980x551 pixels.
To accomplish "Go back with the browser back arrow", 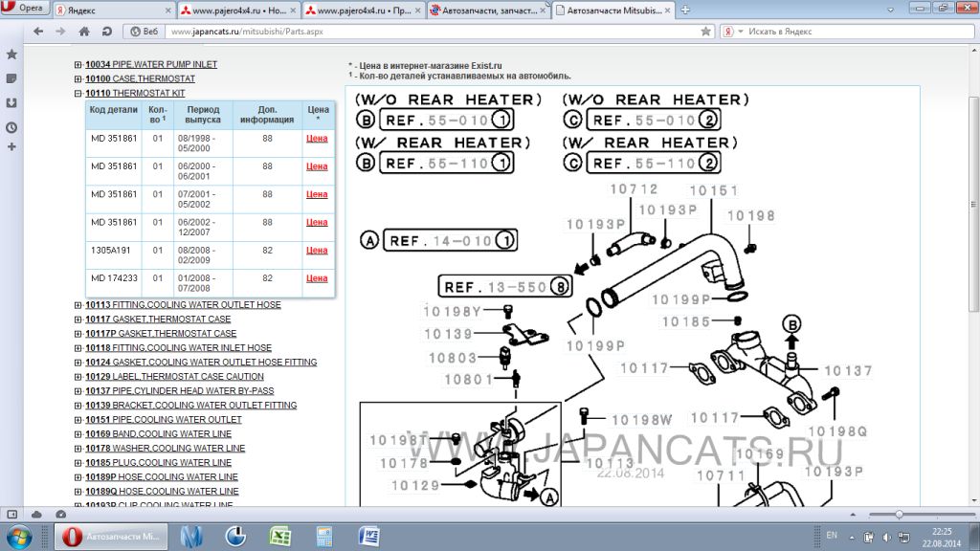I will pyautogui.click(x=38, y=32).
